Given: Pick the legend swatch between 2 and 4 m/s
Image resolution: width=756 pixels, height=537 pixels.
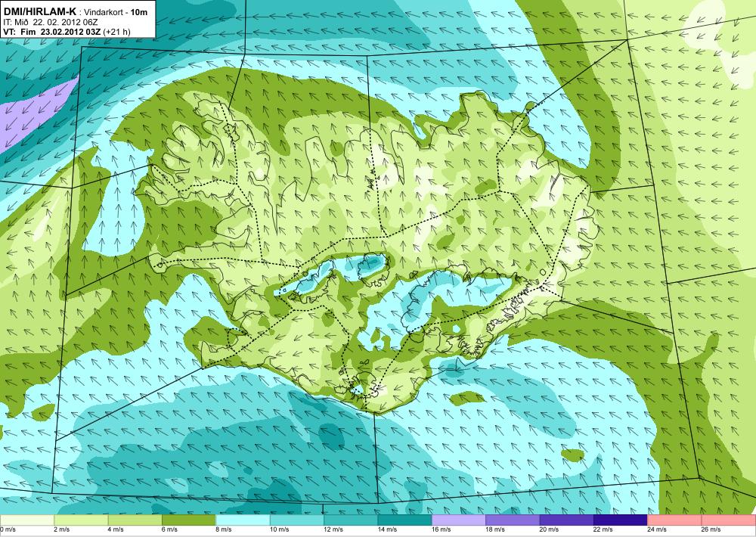Looking at the screenshot, I should (81, 520).
